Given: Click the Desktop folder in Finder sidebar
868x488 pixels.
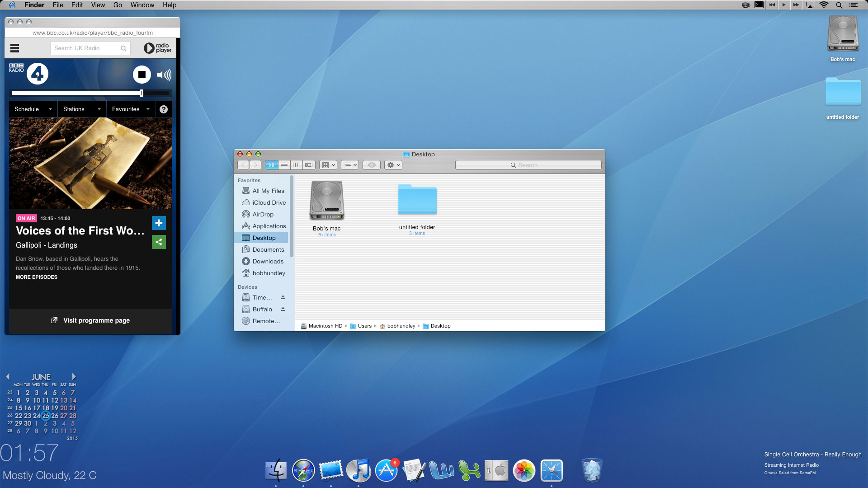Looking at the screenshot, I should click(264, 238).
